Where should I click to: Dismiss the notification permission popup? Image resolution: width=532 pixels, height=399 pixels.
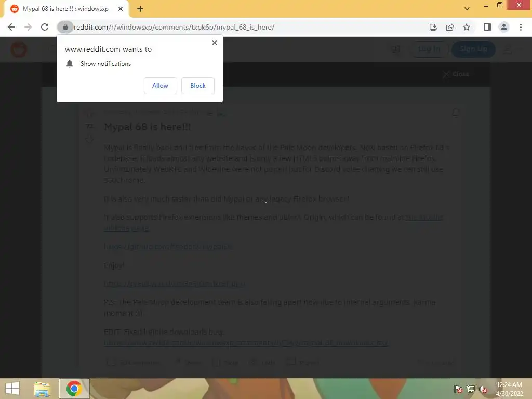[215, 43]
